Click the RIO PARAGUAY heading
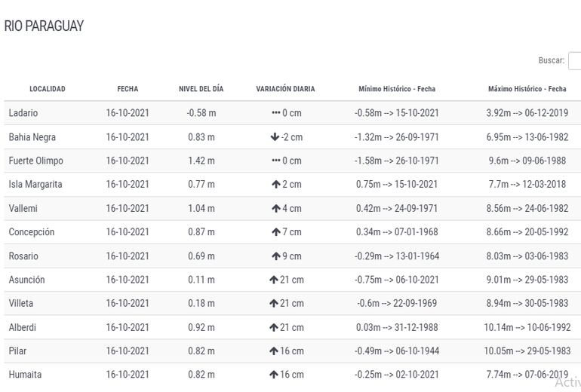Image resolution: width=581 pixels, height=392 pixels. click(44, 26)
